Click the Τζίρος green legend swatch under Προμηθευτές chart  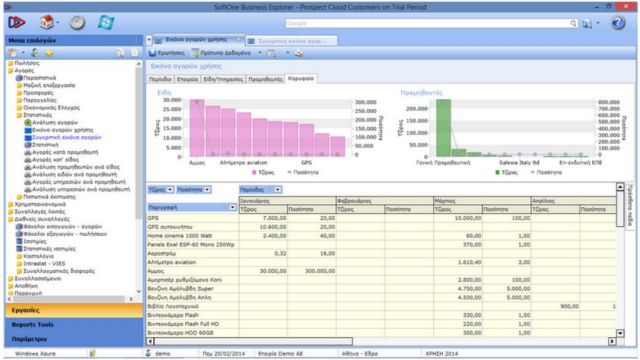point(497,172)
